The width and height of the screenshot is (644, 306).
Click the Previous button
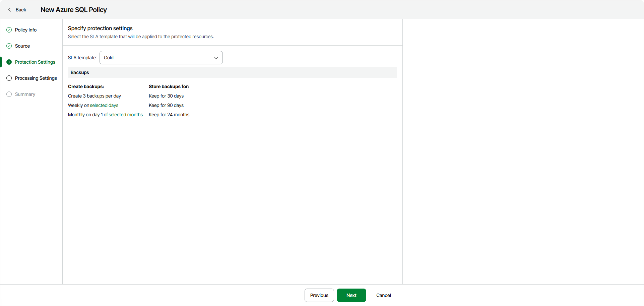tap(319, 295)
